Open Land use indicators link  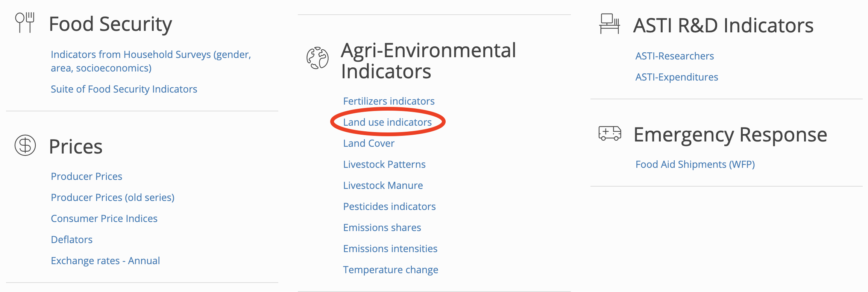pyautogui.click(x=387, y=122)
